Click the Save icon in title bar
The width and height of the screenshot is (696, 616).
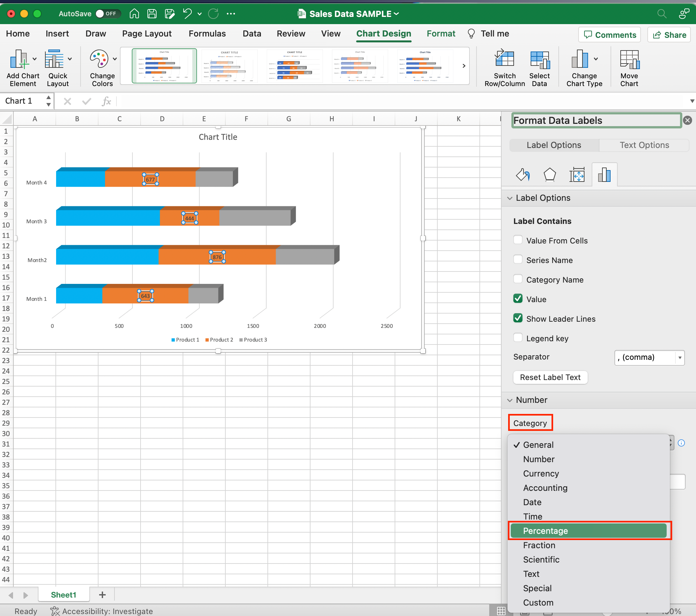tap(152, 14)
